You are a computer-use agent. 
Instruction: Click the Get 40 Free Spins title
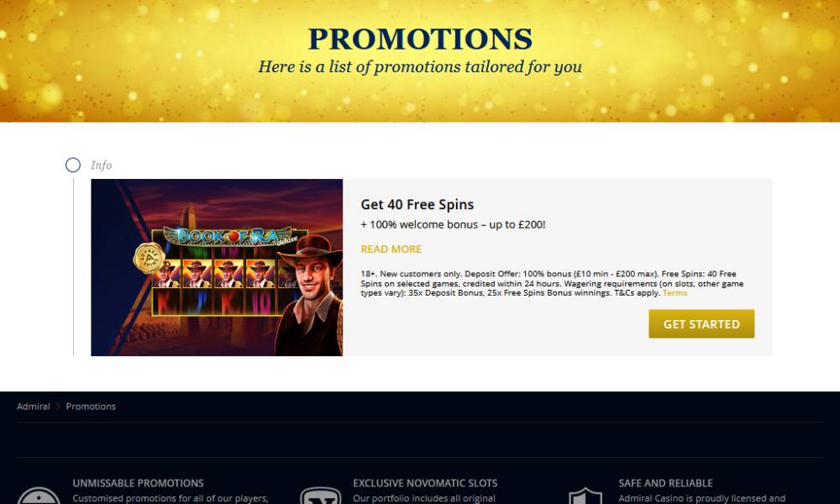[417, 204]
